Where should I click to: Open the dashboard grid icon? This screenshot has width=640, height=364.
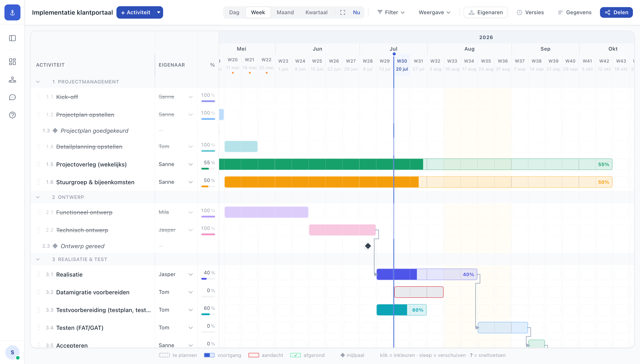[x=12, y=61]
